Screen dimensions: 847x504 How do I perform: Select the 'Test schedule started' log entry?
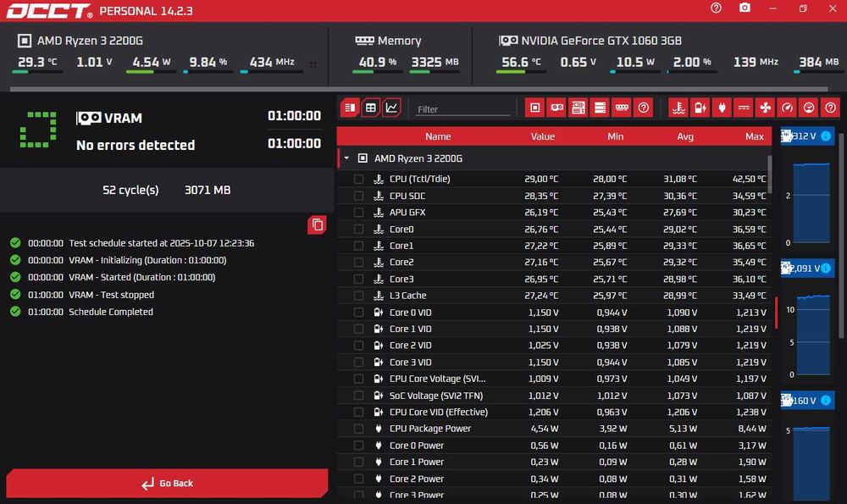161,243
